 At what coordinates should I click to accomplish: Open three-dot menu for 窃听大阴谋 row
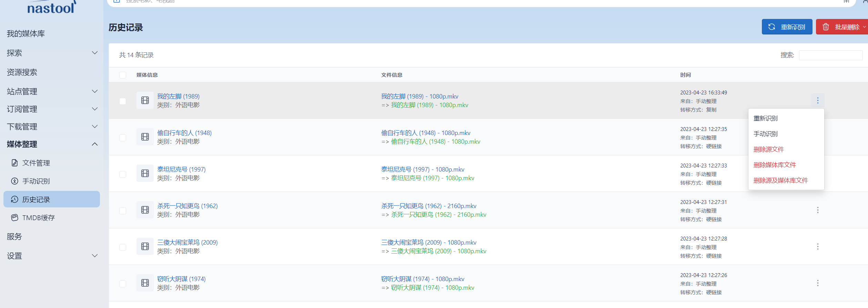click(x=818, y=283)
